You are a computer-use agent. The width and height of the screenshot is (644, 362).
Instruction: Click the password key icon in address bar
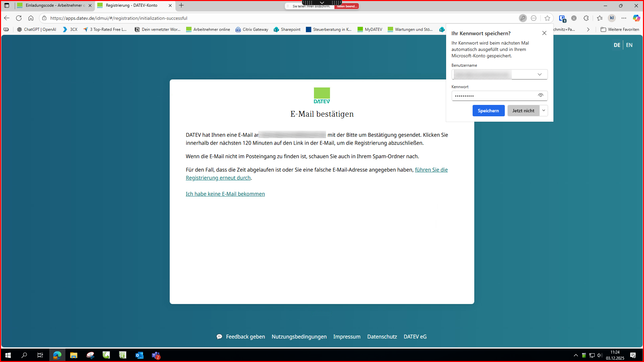click(x=523, y=18)
